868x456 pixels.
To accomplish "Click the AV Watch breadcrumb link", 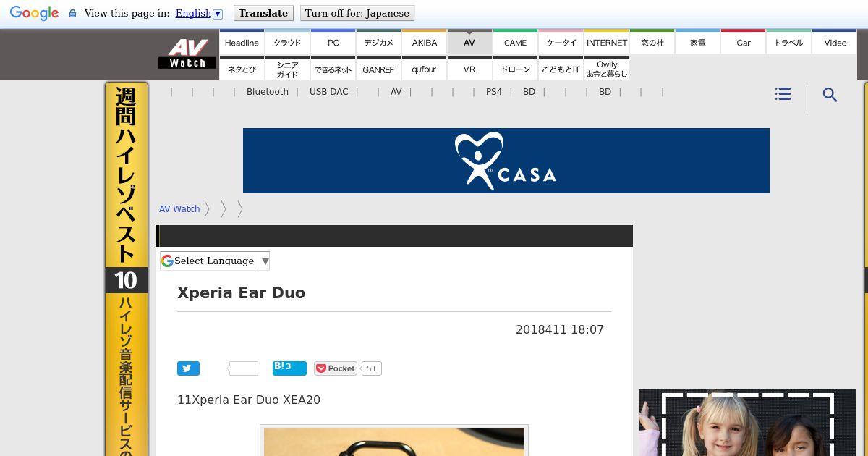I will tap(179, 208).
